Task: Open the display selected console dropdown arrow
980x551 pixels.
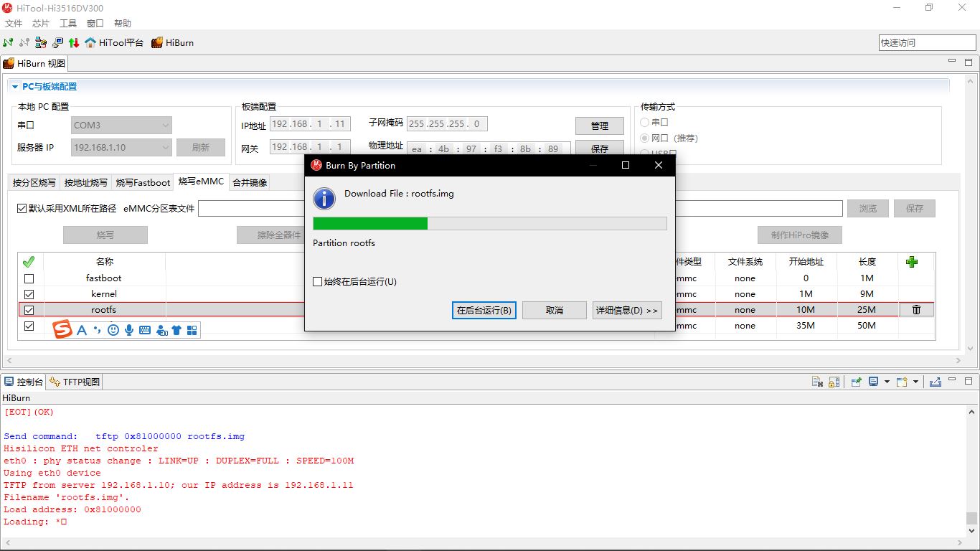Action: [887, 382]
